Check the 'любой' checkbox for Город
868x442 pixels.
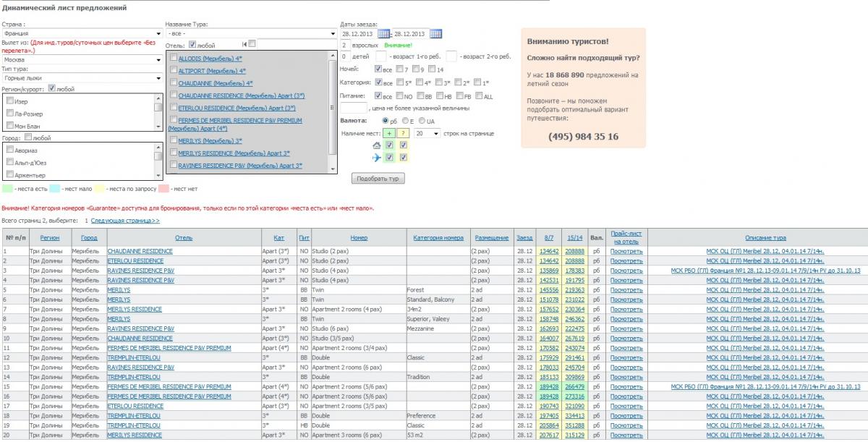tap(28, 137)
